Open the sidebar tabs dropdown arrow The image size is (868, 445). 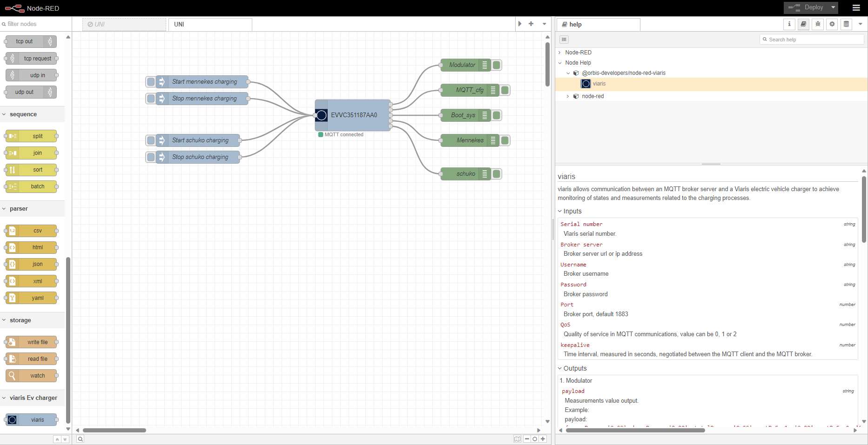point(860,24)
